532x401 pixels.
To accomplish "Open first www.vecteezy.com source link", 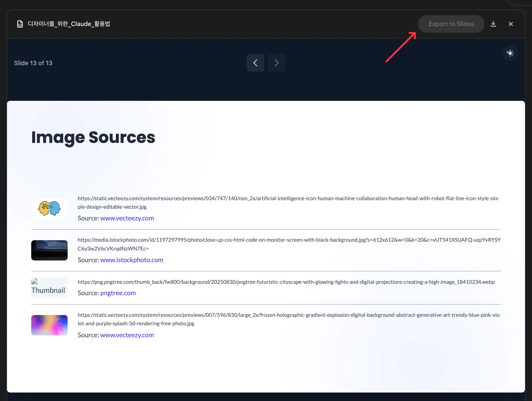I will (127, 218).
